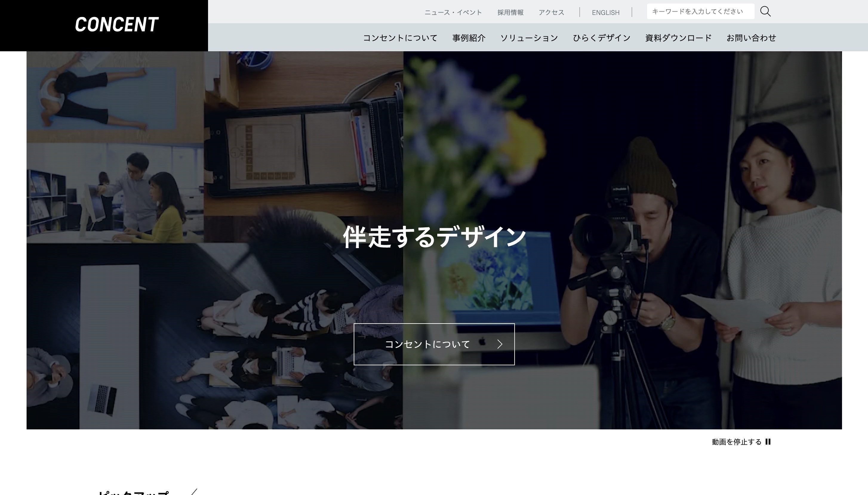Open ソリューション menu item
This screenshot has width=868, height=495.
tap(529, 38)
